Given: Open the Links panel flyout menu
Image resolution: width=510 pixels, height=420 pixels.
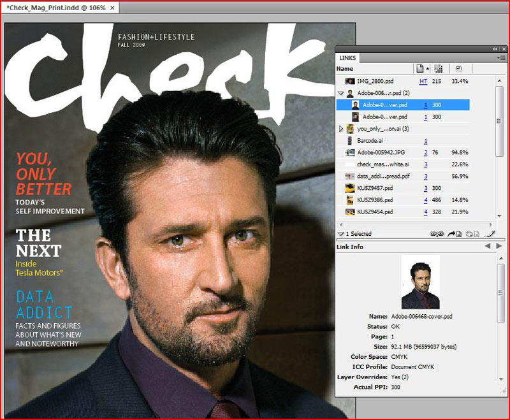Looking at the screenshot, I should click(x=501, y=58).
